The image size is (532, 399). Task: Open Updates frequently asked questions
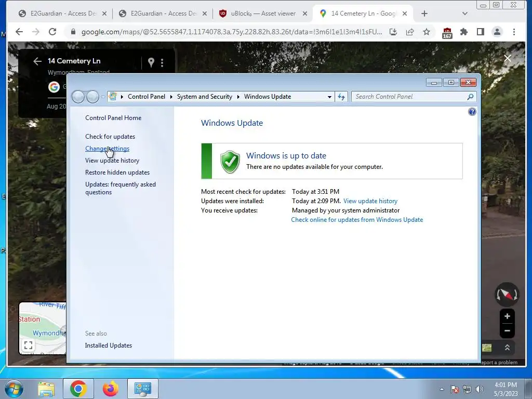121,188
